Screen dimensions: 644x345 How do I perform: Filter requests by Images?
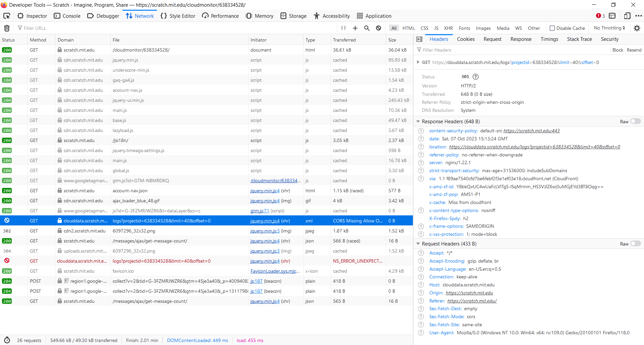pos(483,28)
